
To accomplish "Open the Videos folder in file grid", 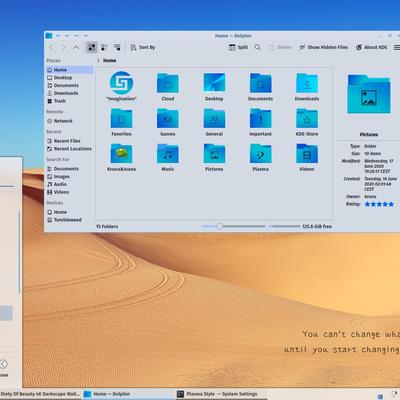I will (307, 157).
